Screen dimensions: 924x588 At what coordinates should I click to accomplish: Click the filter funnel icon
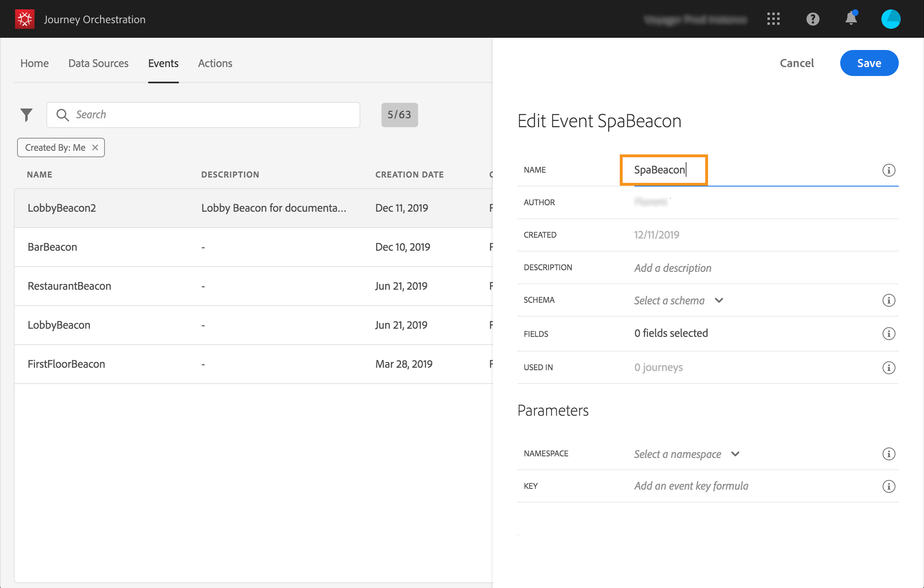point(26,115)
